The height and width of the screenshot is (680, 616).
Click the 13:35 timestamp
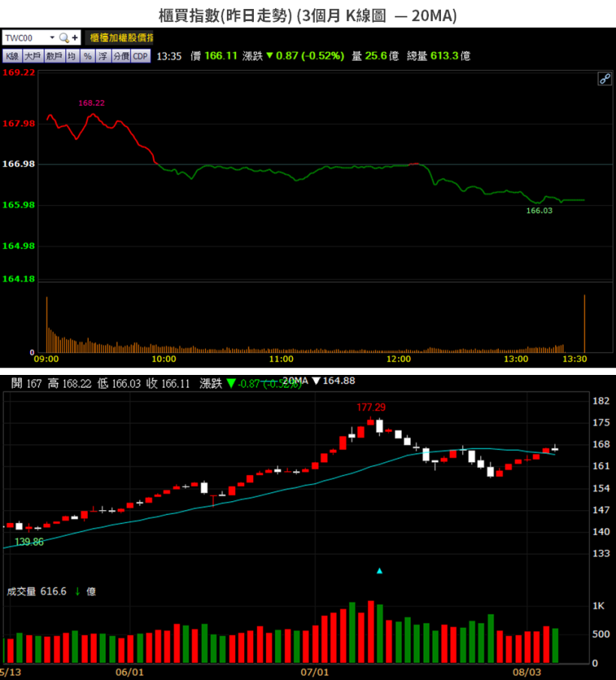tap(168, 56)
